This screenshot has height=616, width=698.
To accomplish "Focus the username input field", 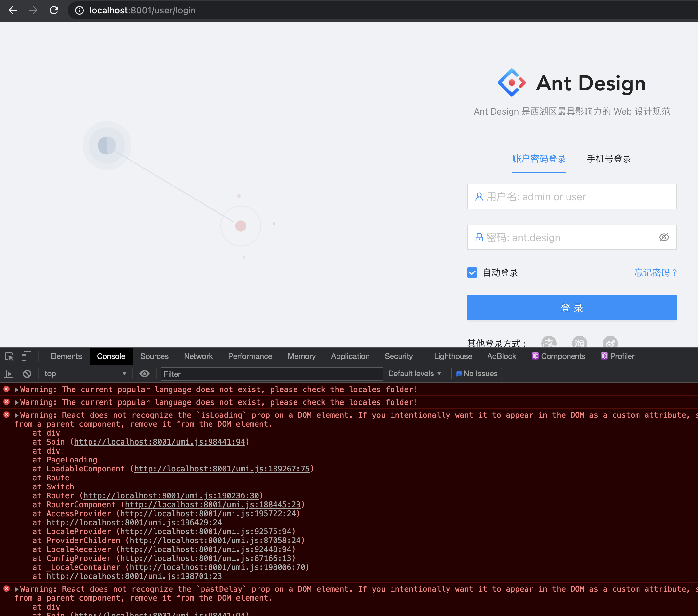I will 572,197.
